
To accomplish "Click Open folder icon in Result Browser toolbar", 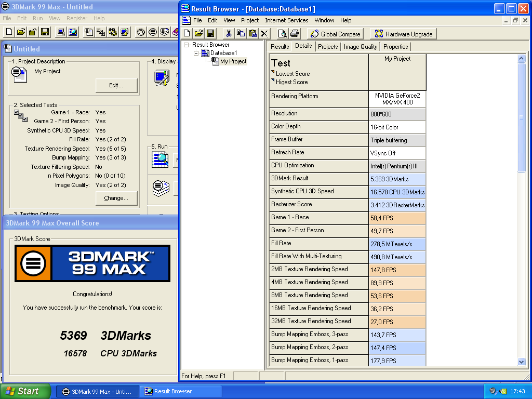I will (x=199, y=33).
